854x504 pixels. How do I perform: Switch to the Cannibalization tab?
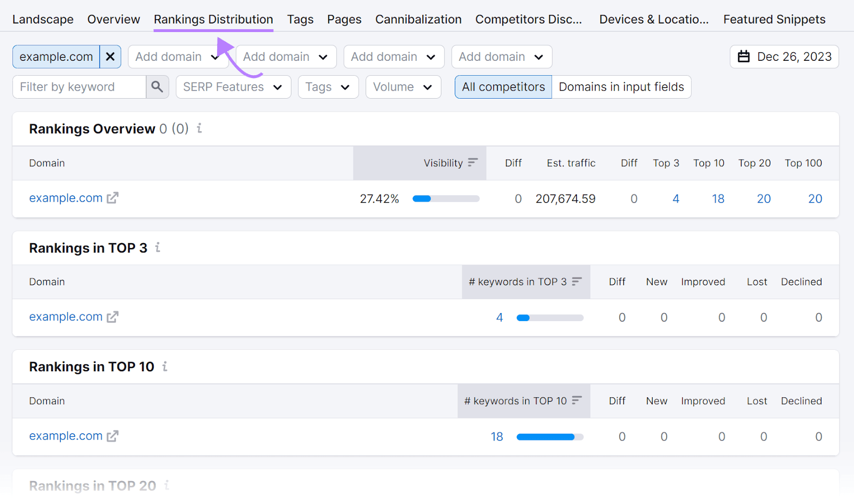pos(418,19)
